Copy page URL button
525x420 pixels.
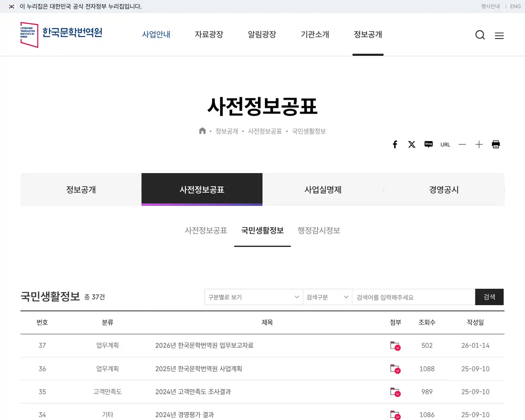point(445,144)
